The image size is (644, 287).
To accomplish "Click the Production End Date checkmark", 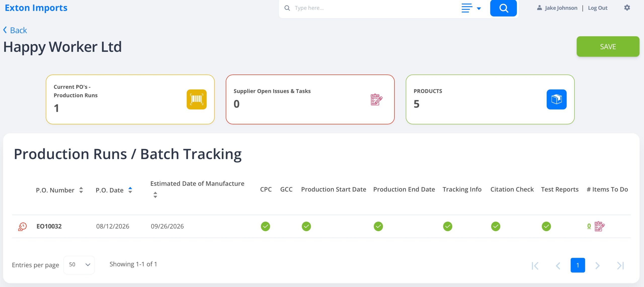I will [x=378, y=226].
